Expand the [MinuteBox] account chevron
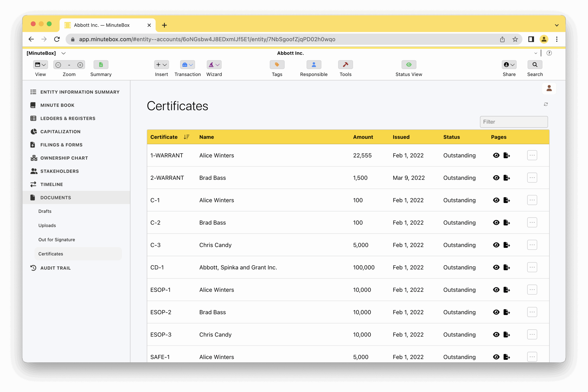The height and width of the screenshot is (392, 588). coord(63,53)
